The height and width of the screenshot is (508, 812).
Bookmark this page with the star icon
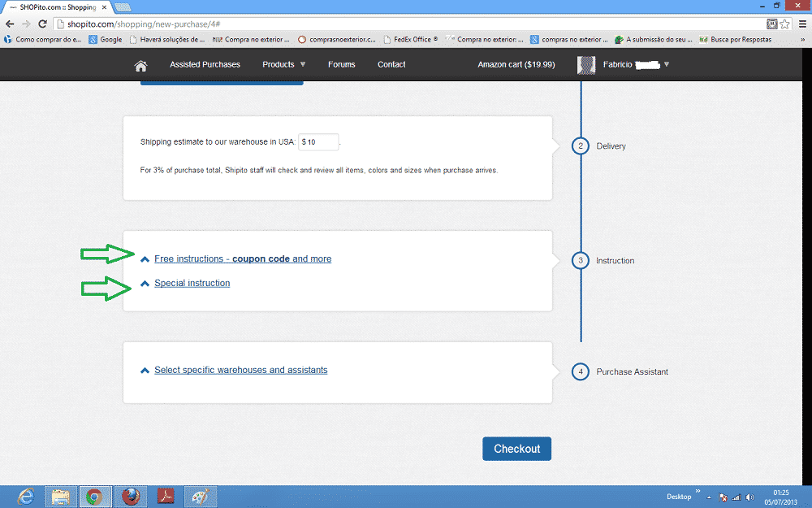point(785,24)
